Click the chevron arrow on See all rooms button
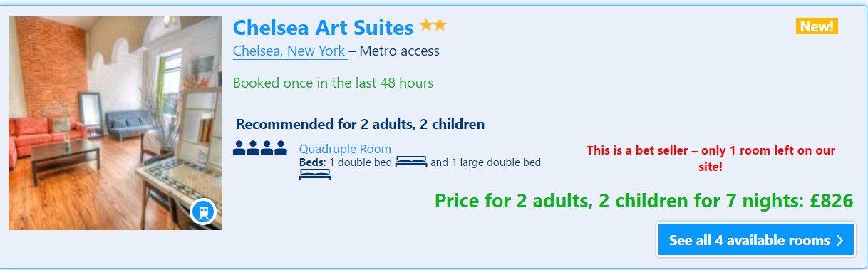Image resolution: width=868 pixels, height=270 pixels. coord(840,240)
